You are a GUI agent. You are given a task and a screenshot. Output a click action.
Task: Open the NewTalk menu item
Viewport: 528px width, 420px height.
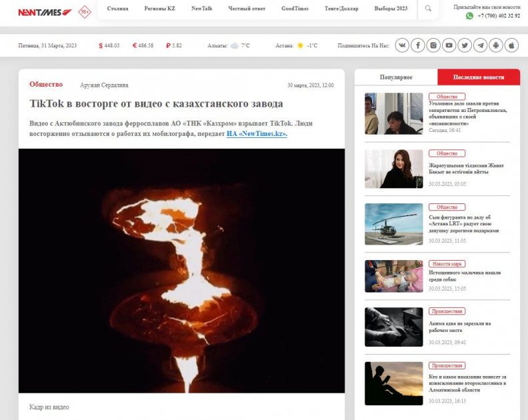(202, 9)
